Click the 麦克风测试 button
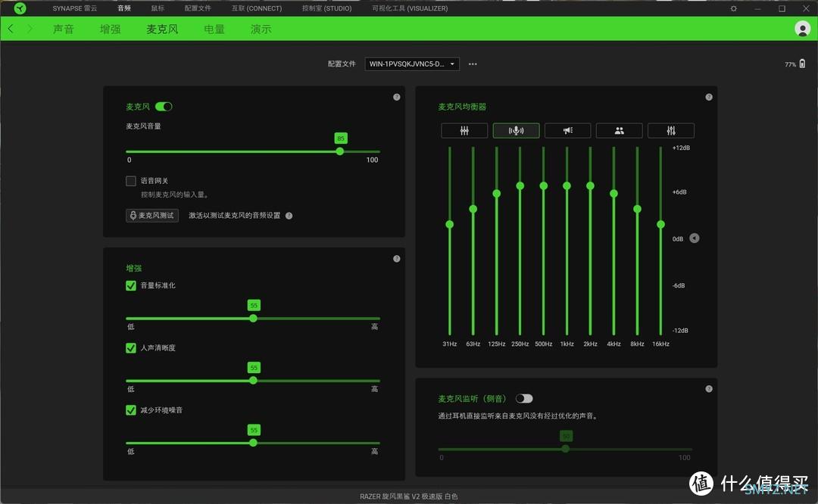 click(152, 215)
